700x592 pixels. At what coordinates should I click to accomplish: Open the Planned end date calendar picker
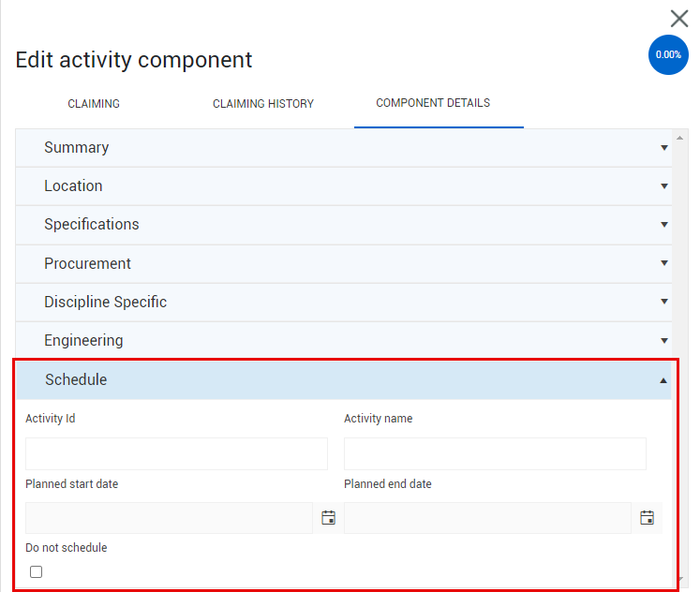(647, 517)
